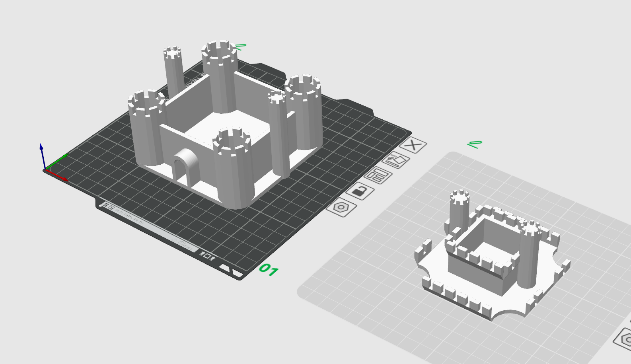Click the green edit plate name icon above the dark plate

tap(240, 47)
